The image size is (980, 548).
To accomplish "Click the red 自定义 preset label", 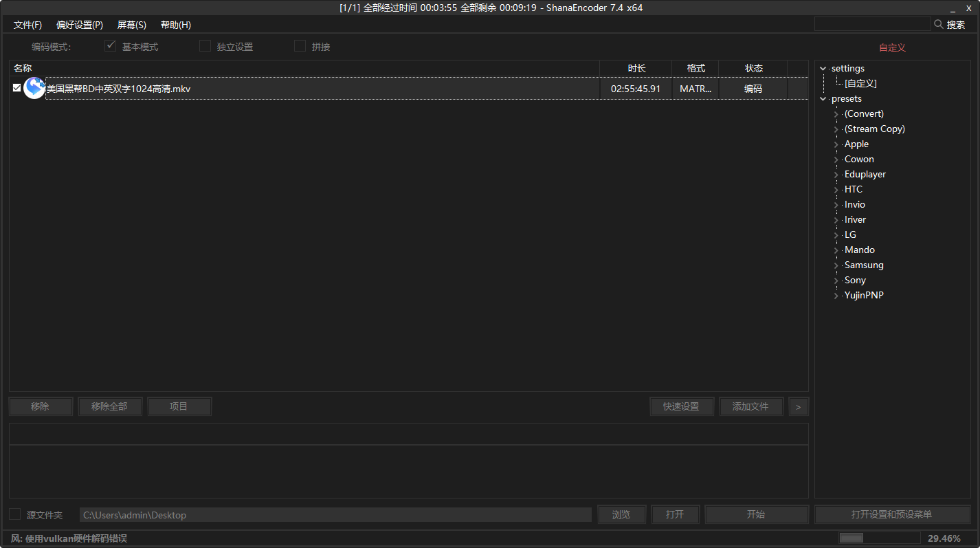I will 892,47.
